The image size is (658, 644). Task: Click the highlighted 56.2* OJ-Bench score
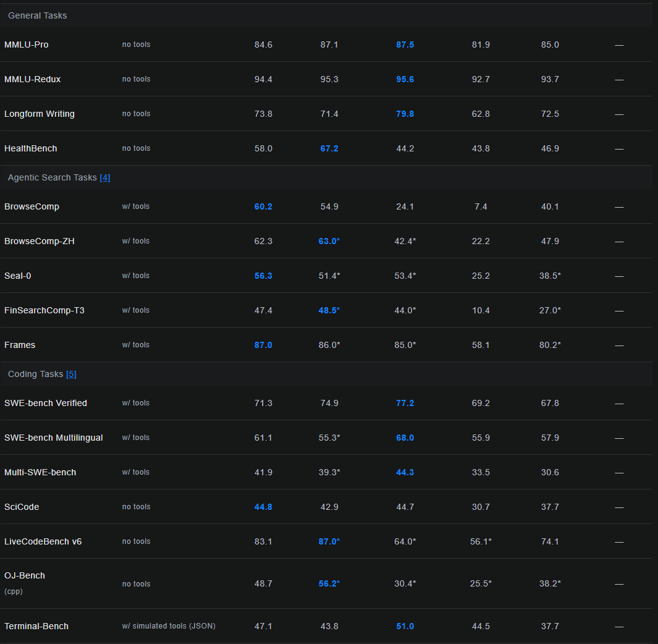(x=329, y=583)
